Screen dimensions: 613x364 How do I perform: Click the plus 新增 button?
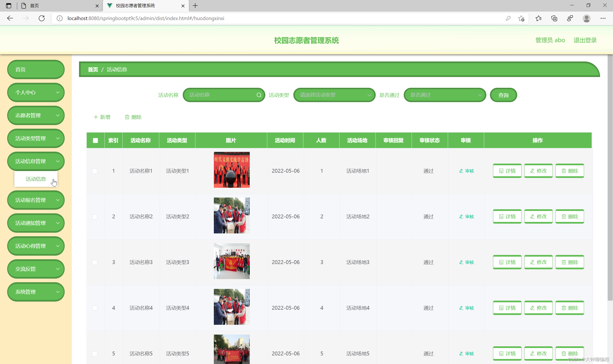coord(102,117)
